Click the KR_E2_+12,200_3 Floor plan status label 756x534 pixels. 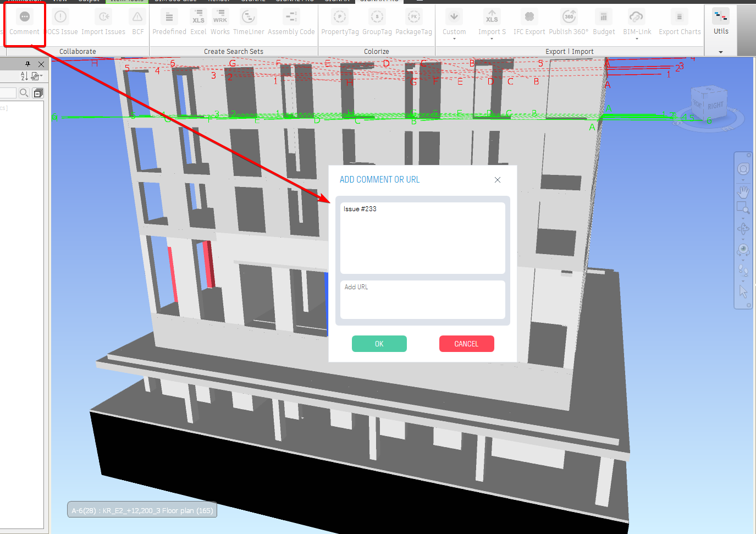pyautogui.click(x=142, y=510)
